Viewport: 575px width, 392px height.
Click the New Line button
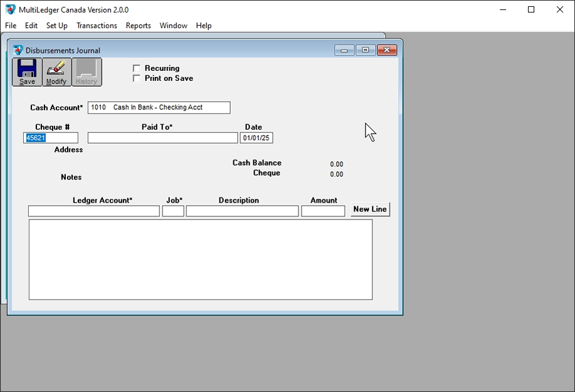pyautogui.click(x=370, y=209)
